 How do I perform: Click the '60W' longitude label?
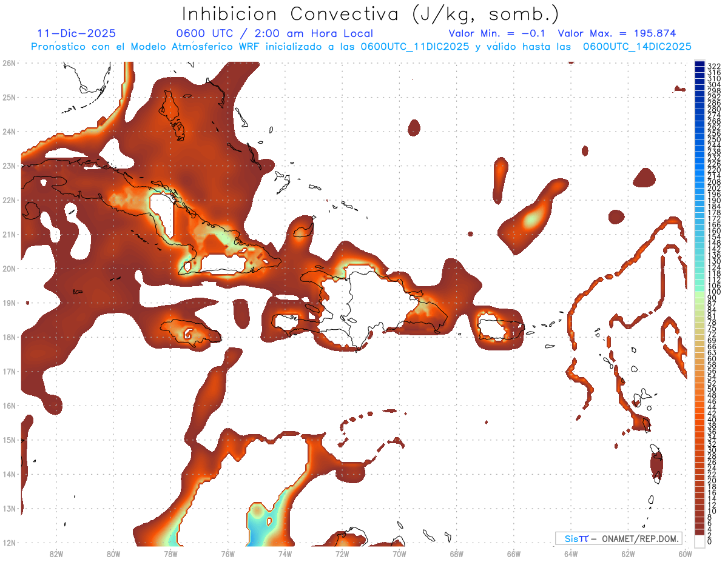[686, 554]
